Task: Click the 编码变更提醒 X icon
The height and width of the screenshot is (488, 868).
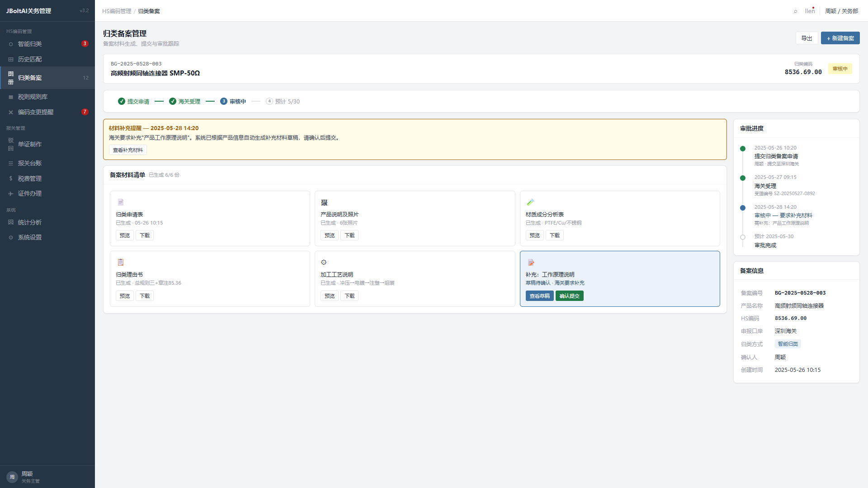Action: point(11,112)
